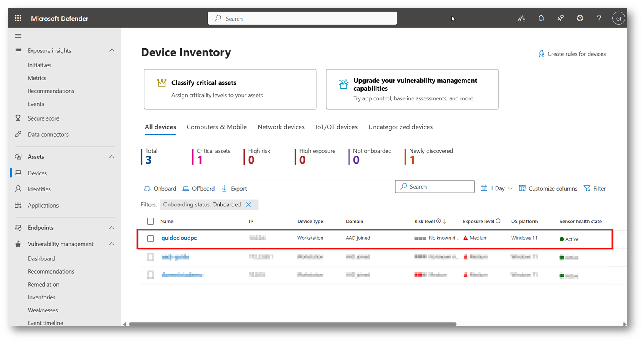Switch to All devices tab
The width and height of the screenshot is (644, 343).
[160, 127]
